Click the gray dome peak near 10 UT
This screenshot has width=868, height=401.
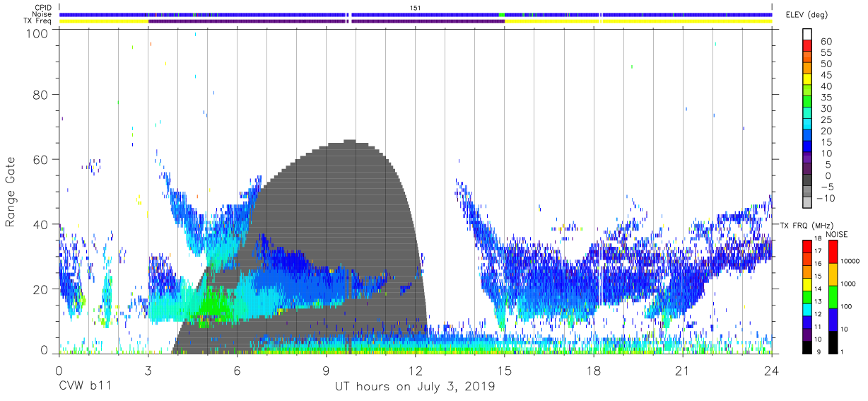[349, 141]
